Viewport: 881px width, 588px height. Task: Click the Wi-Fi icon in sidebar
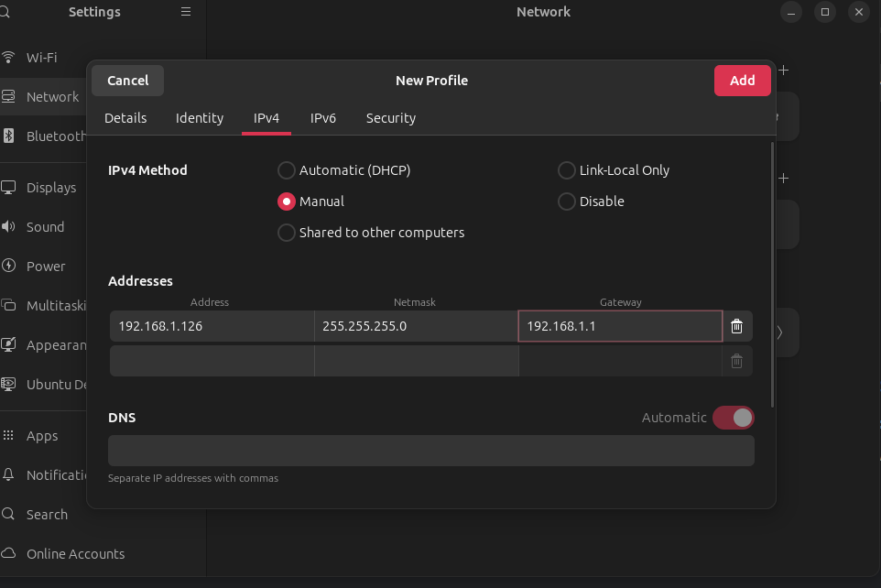click(x=8, y=57)
